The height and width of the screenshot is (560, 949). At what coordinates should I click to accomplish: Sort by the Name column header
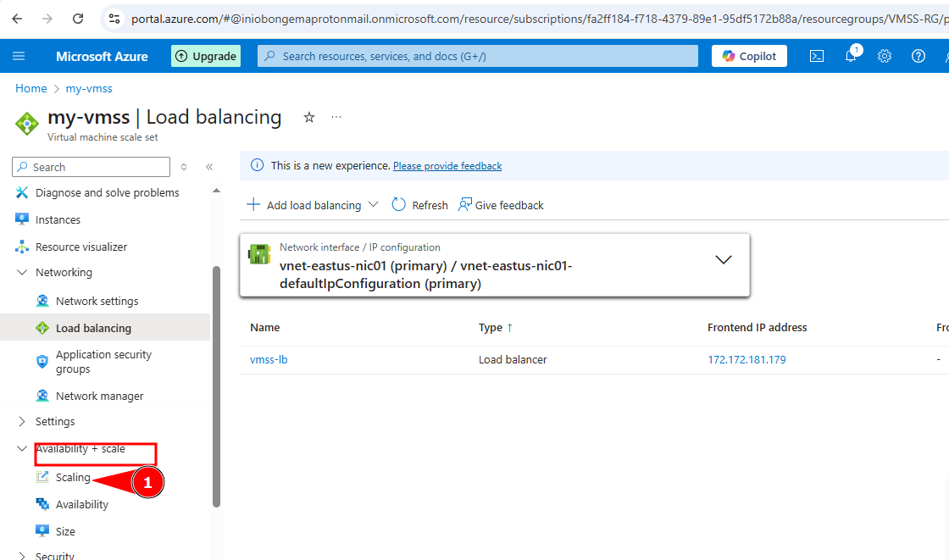(265, 328)
